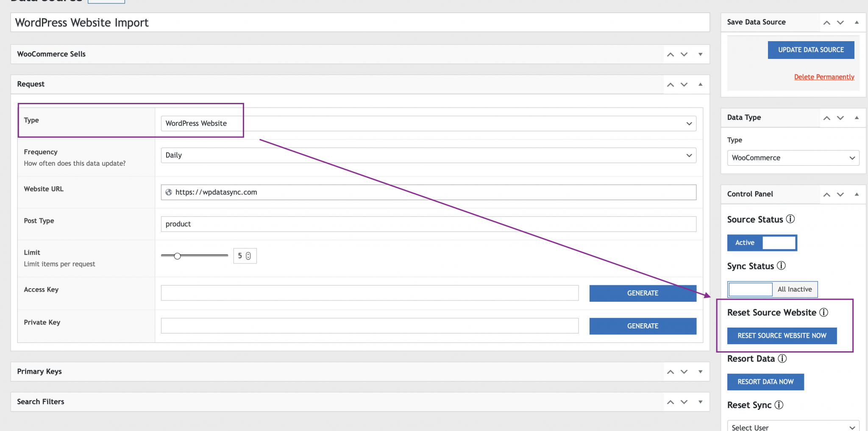This screenshot has height=431, width=868.
Task: Open the Reset Source Website info tooltip icon
Action: 824,312
